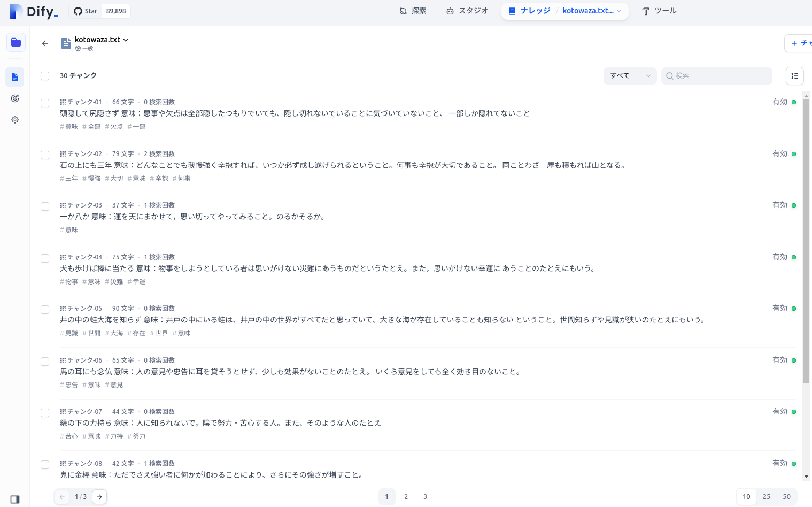Open the 井の中の蛙大海を知らず chunk text
This screenshot has height=507, width=812.
(x=383, y=320)
